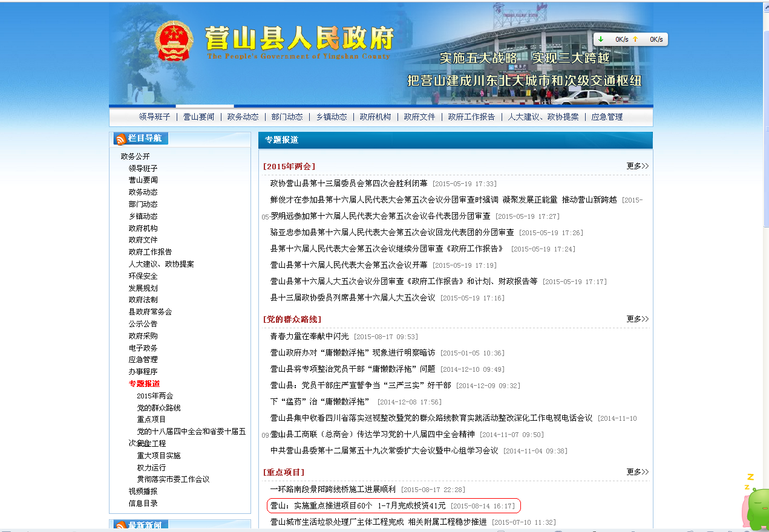Click the yellow upload speed arrow icon

pyautogui.click(x=635, y=39)
